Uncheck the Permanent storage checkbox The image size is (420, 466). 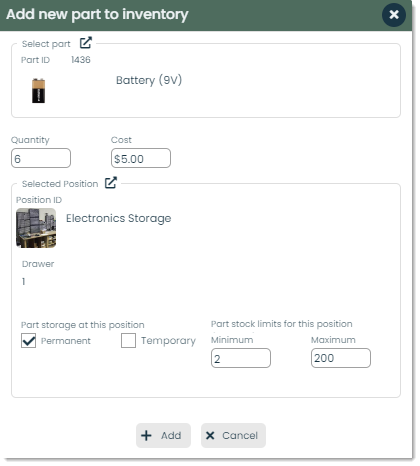(x=28, y=341)
